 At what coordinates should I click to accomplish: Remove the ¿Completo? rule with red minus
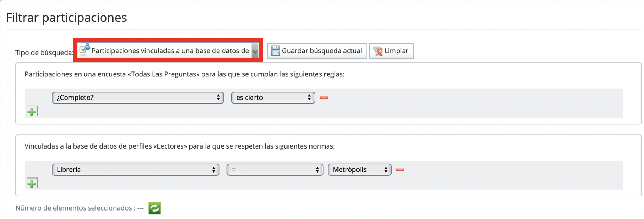pos(324,98)
